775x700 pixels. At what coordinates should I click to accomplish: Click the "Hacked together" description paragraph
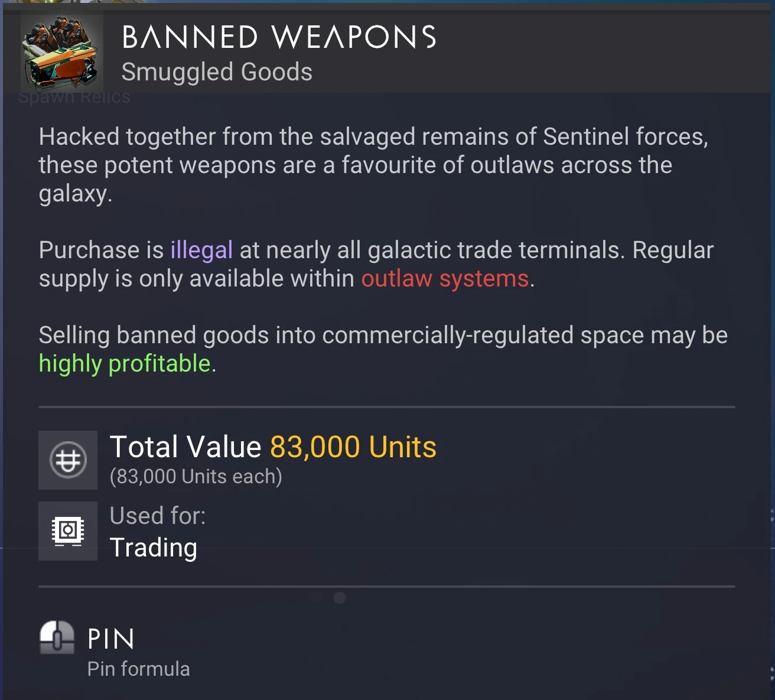373,165
